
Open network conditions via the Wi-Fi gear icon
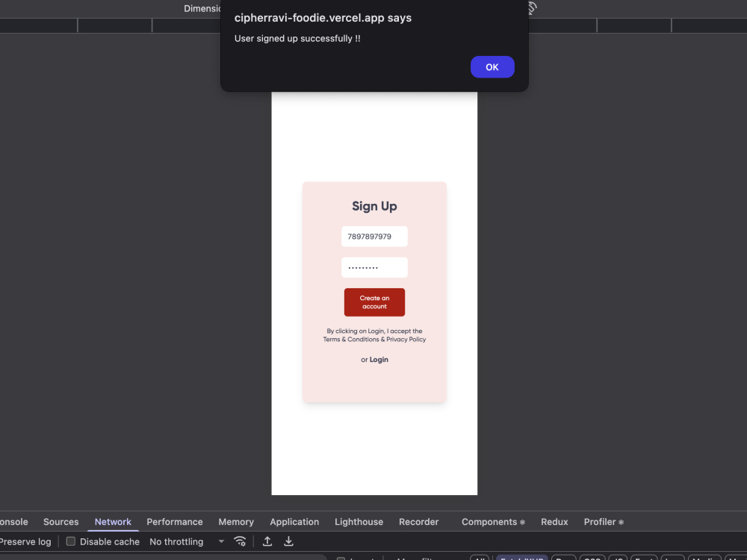tap(240, 541)
